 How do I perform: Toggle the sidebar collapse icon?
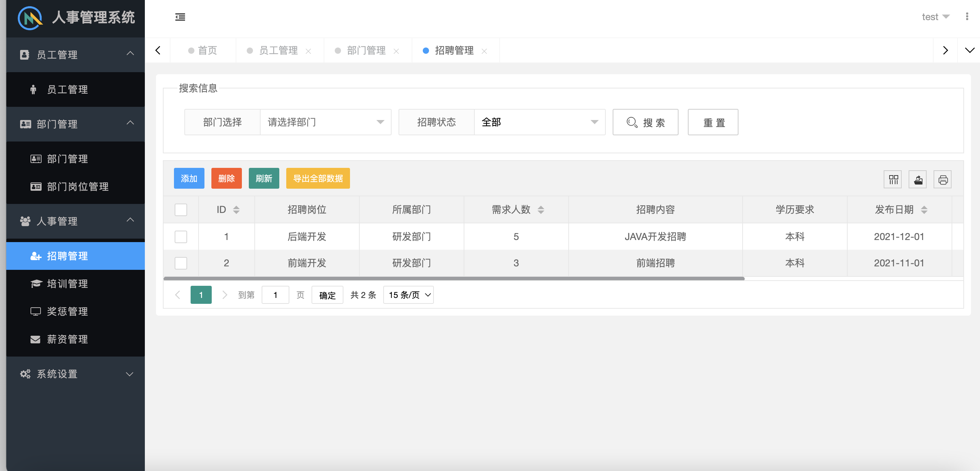point(180,17)
